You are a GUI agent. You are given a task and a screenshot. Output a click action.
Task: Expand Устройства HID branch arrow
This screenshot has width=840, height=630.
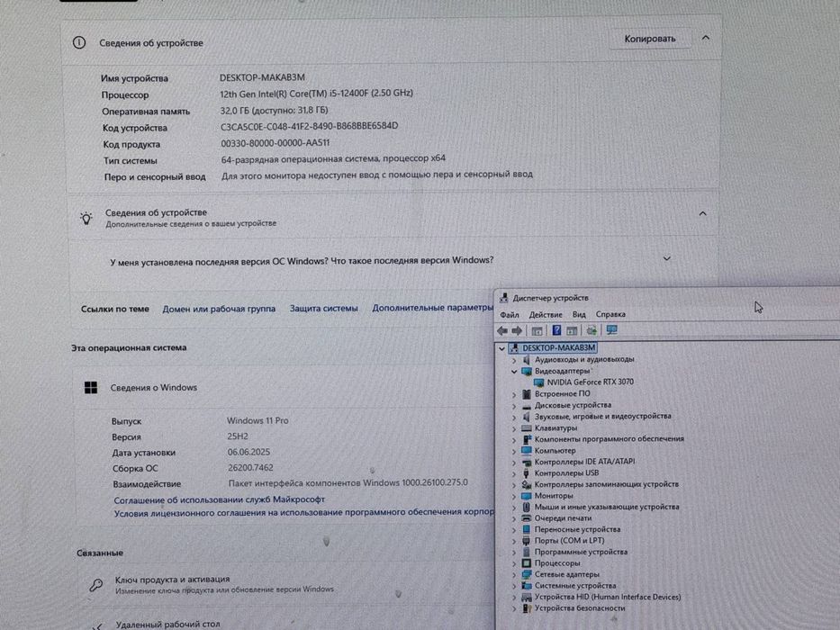point(514,598)
